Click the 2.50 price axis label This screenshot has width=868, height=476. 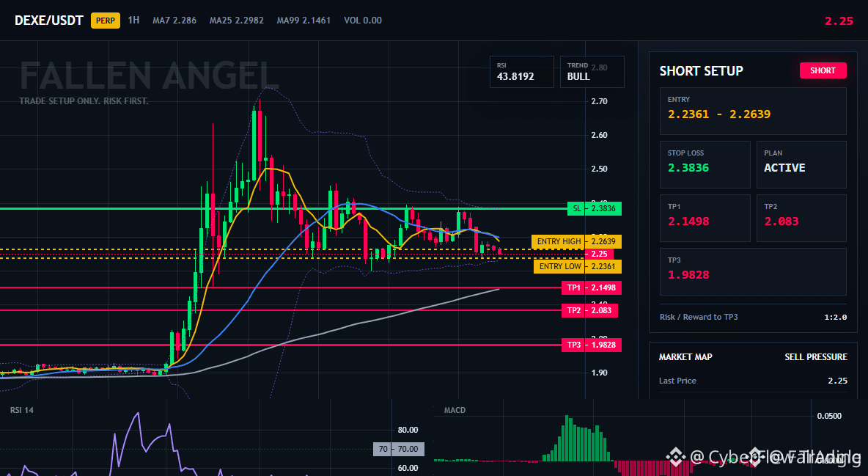point(599,169)
